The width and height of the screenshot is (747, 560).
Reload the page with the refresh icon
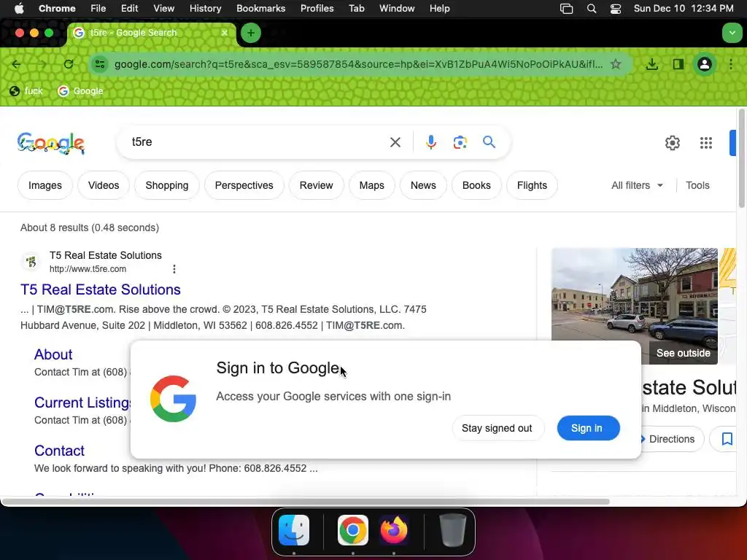pyautogui.click(x=69, y=64)
